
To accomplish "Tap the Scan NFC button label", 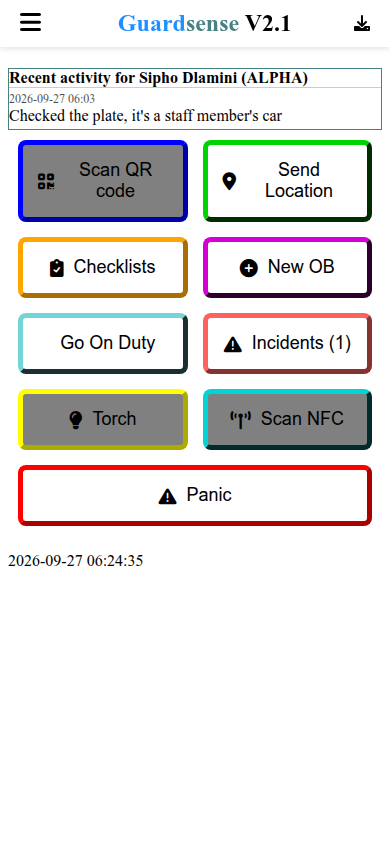I will (x=302, y=418).
